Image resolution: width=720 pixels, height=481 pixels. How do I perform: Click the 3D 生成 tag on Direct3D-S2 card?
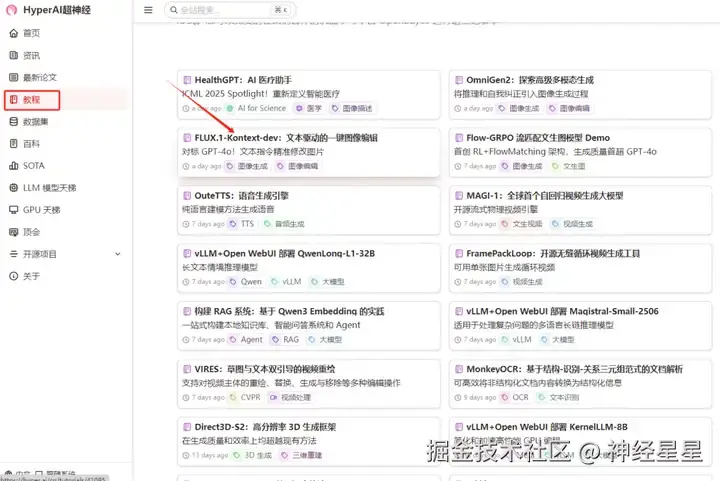tap(253, 455)
